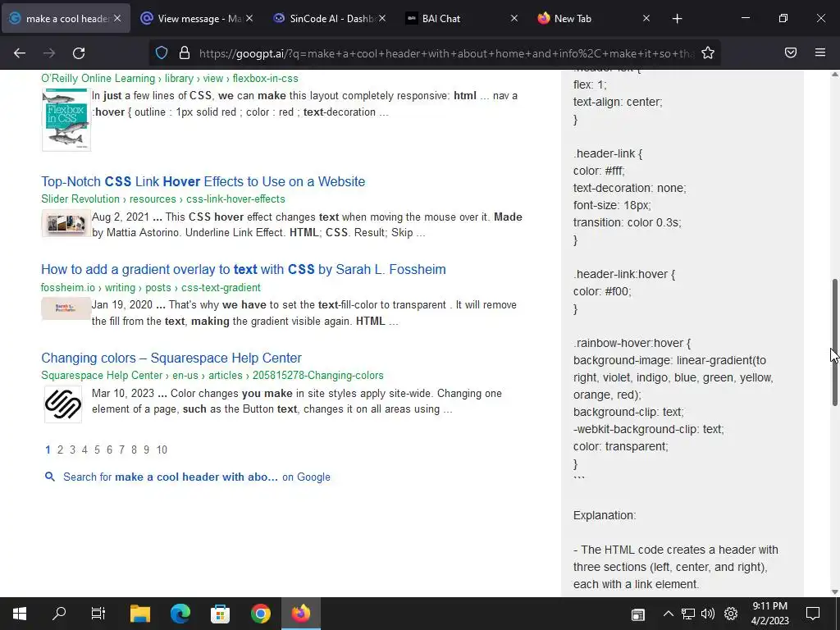The height and width of the screenshot is (630, 840).
Task: Save page to Pocket
Action: tap(790, 52)
